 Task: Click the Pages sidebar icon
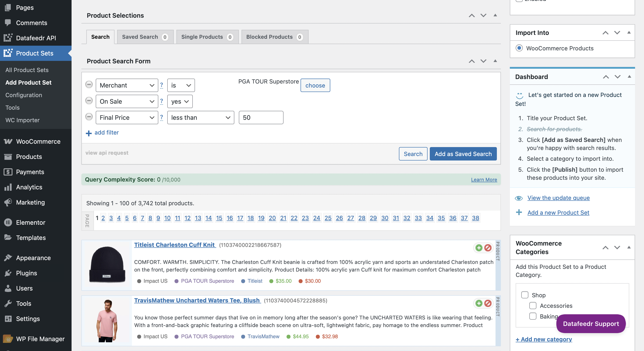[x=8, y=8]
